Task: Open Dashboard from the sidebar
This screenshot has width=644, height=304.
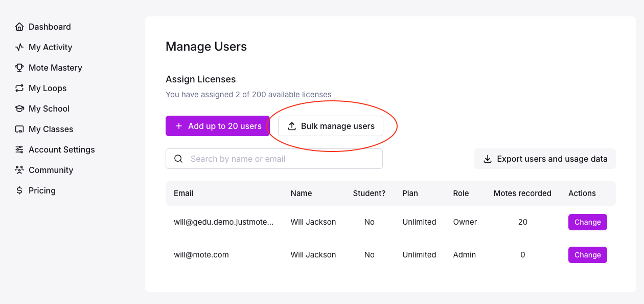Action: (50, 27)
